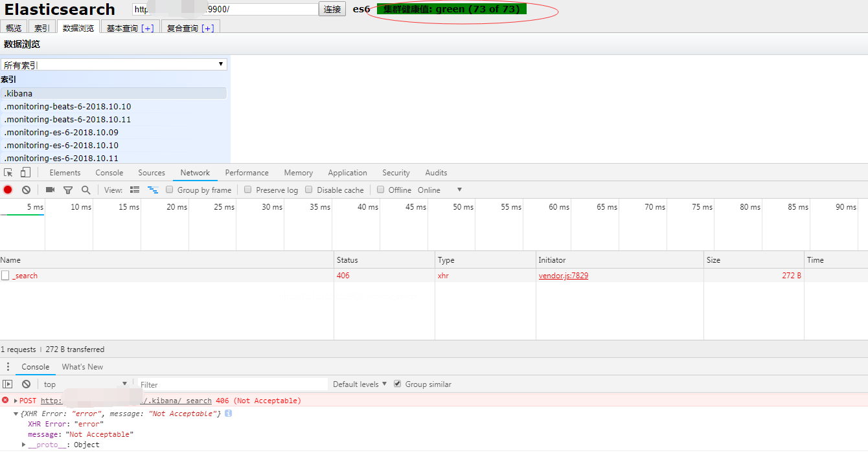Screen dimensions: 868x453
Task: Stop recording network log with red button
Action: 8,190
